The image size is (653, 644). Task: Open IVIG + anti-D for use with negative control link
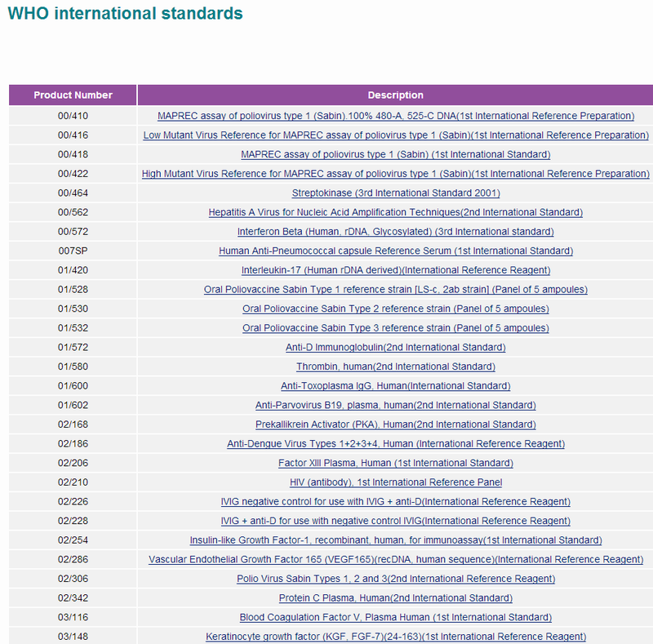pyautogui.click(x=396, y=521)
